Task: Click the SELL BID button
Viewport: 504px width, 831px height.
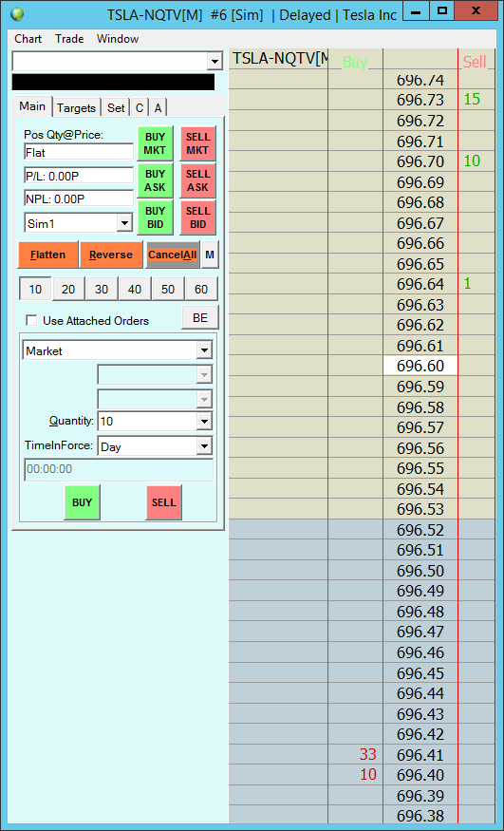Action: (x=198, y=217)
